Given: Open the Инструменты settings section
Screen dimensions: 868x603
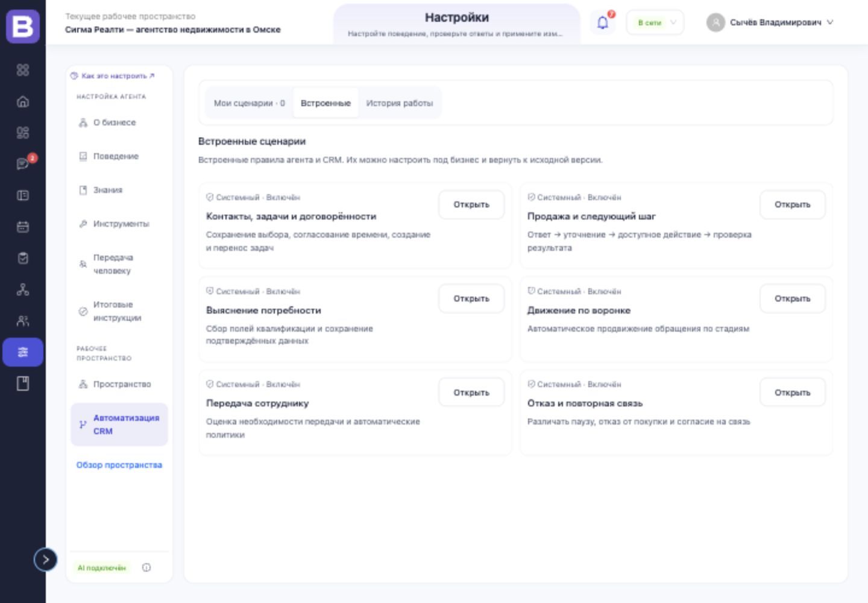Looking at the screenshot, I should (x=119, y=224).
